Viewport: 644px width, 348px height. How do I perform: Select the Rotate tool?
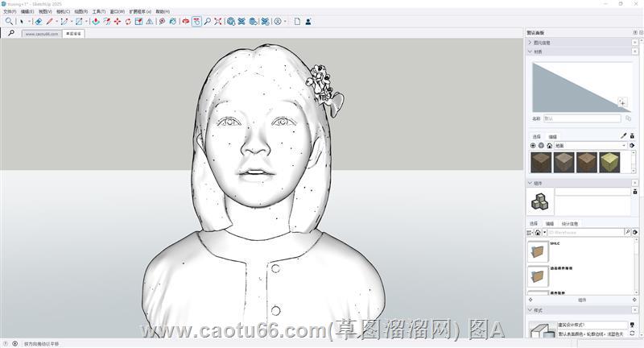click(x=128, y=22)
